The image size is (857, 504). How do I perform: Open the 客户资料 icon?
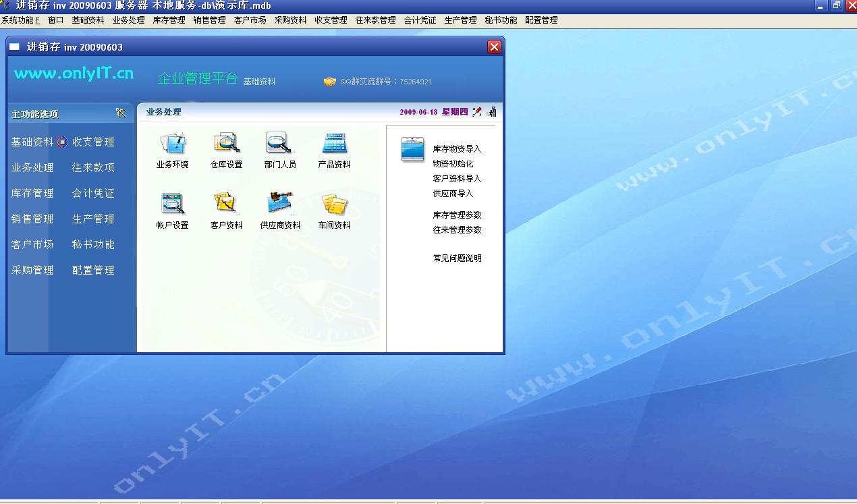226,204
